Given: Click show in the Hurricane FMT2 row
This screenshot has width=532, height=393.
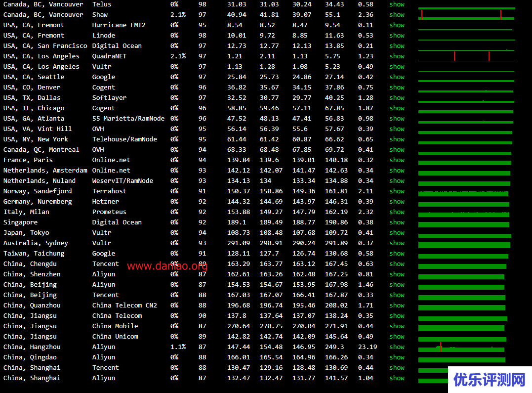Looking at the screenshot, I should [x=397, y=25].
